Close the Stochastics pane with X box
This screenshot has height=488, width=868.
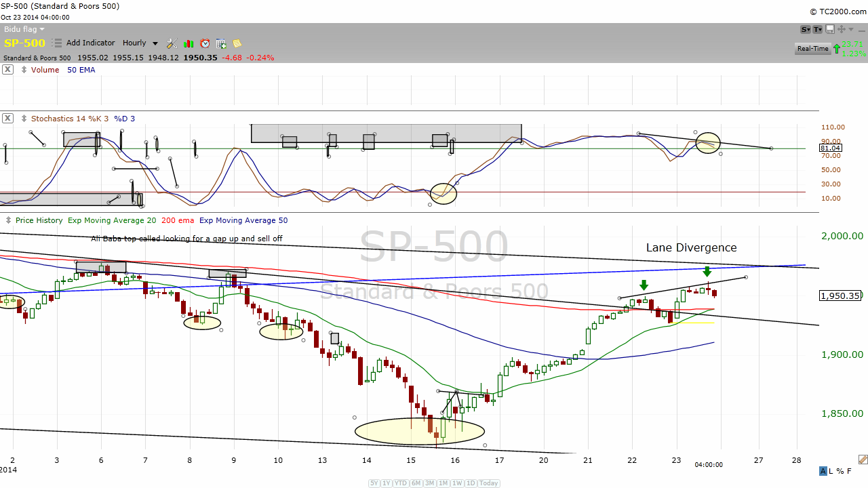7,119
